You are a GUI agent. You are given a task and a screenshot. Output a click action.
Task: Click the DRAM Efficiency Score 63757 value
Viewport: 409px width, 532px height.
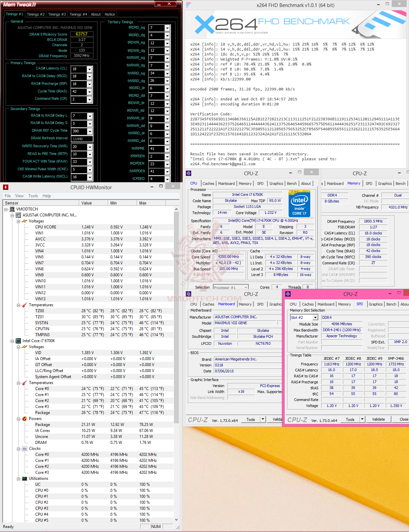[x=81, y=34]
